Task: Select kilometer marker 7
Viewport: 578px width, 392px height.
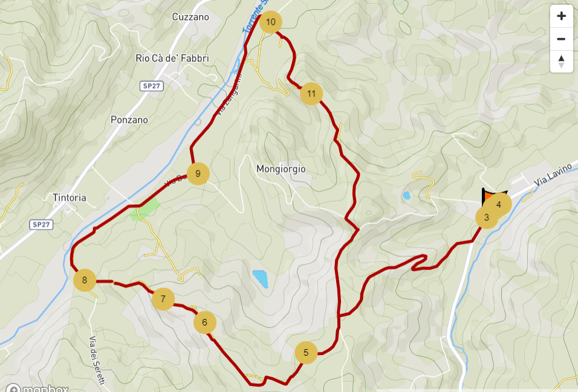Action: (163, 299)
